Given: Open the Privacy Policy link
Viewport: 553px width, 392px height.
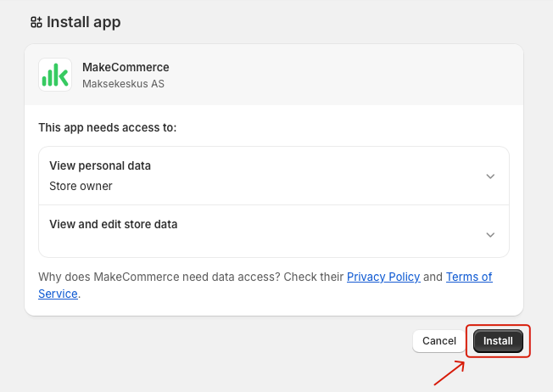Looking at the screenshot, I should click(x=383, y=277).
